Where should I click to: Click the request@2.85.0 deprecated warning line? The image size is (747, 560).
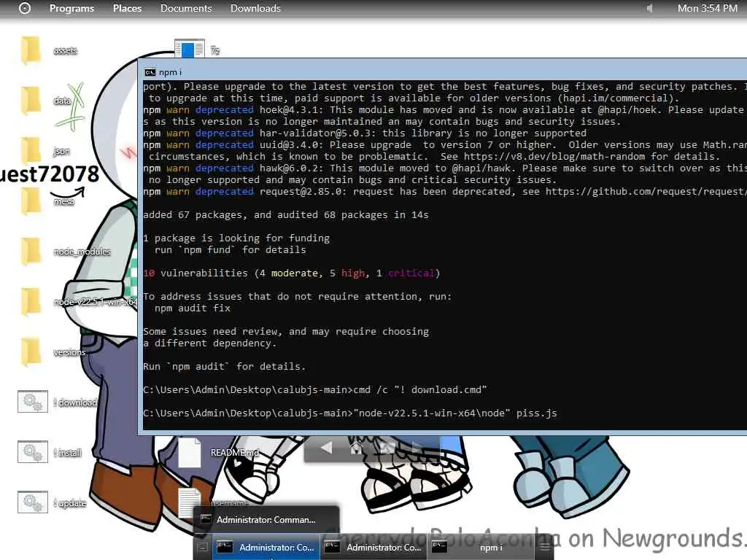[x=444, y=192]
